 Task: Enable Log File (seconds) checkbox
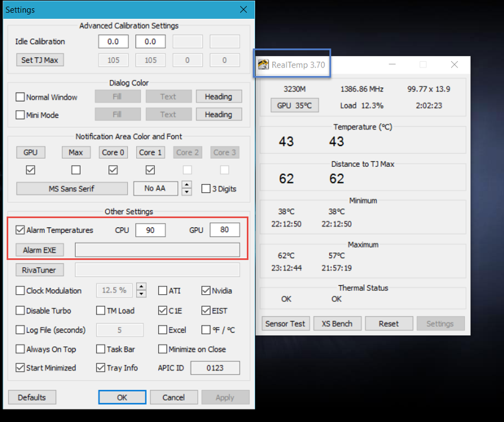(20, 330)
